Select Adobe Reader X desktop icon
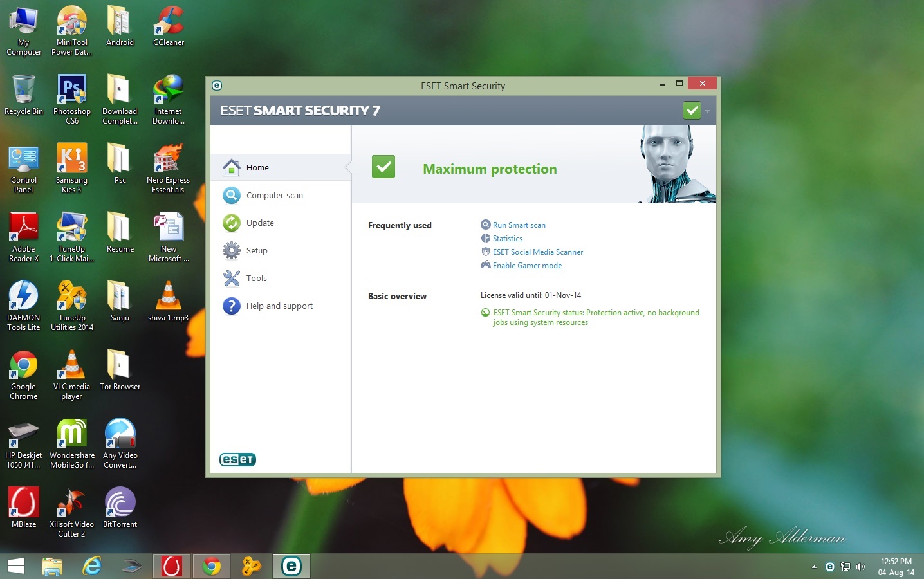Image resolution: width=924 pixels, height=579 pixels. pos(24,237)
